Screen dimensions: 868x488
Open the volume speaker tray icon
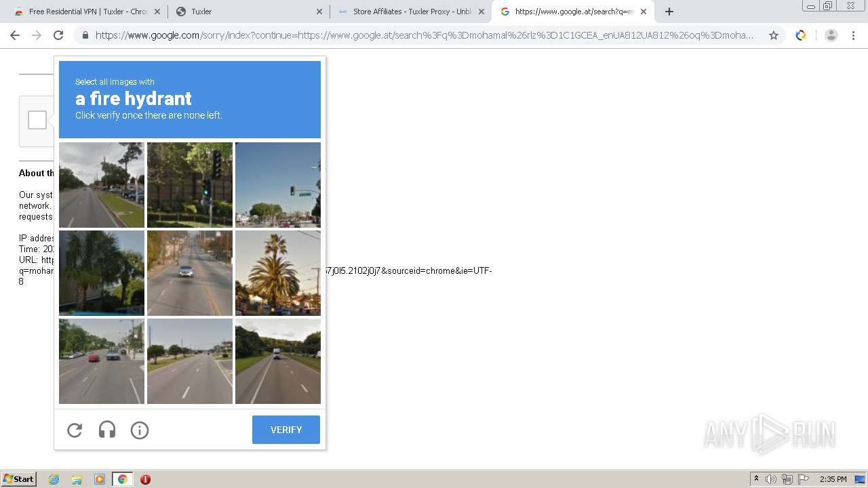point(771,479)
